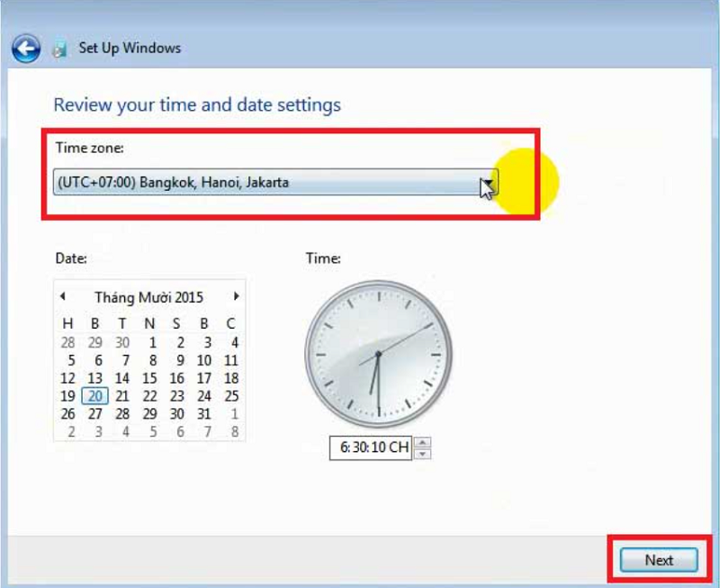Click the time input field 6:30:10 CH
This screenshot has height=588, width=720.
371,448
